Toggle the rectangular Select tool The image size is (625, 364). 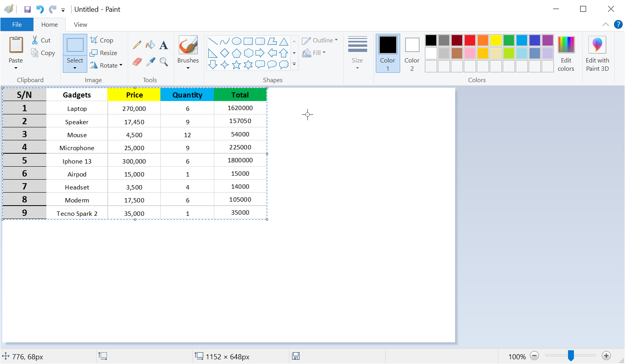pyautogui.click(x=75, y=45)
